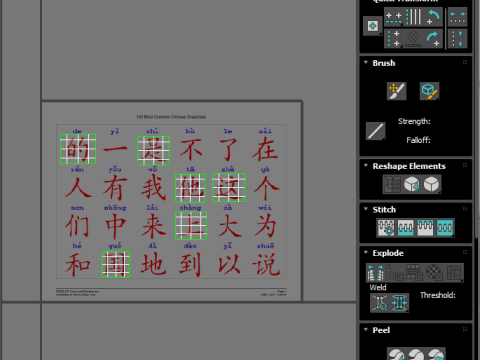Collapse the Peel rollout
This screenshot has width=480, height=360.
tap(366, 330)
